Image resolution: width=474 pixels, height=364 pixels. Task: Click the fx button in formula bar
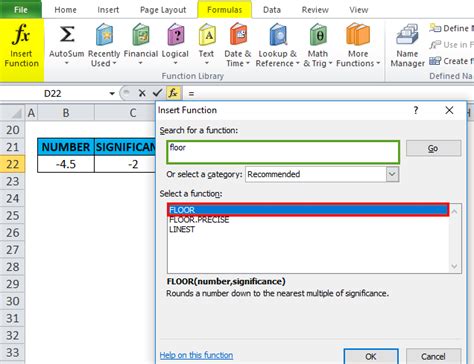pos(173,93)
